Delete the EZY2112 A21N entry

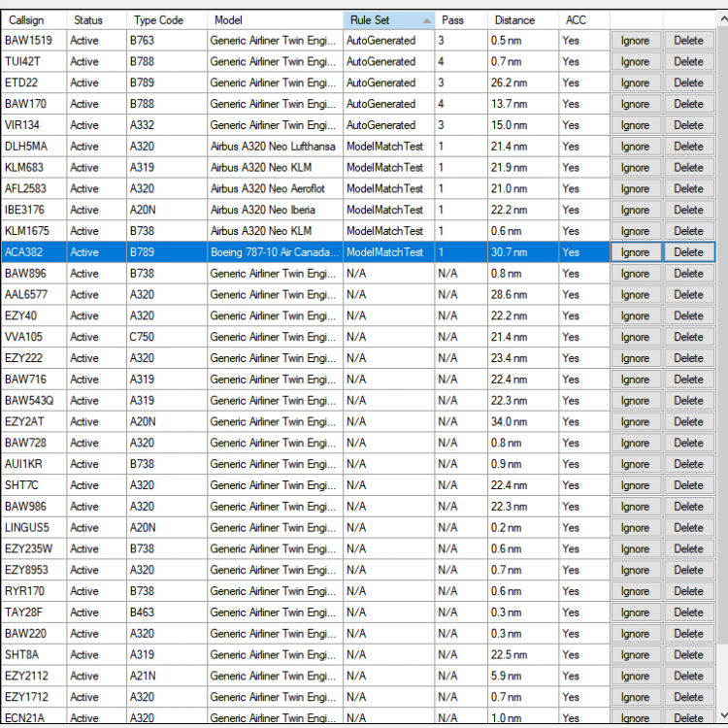688,677
